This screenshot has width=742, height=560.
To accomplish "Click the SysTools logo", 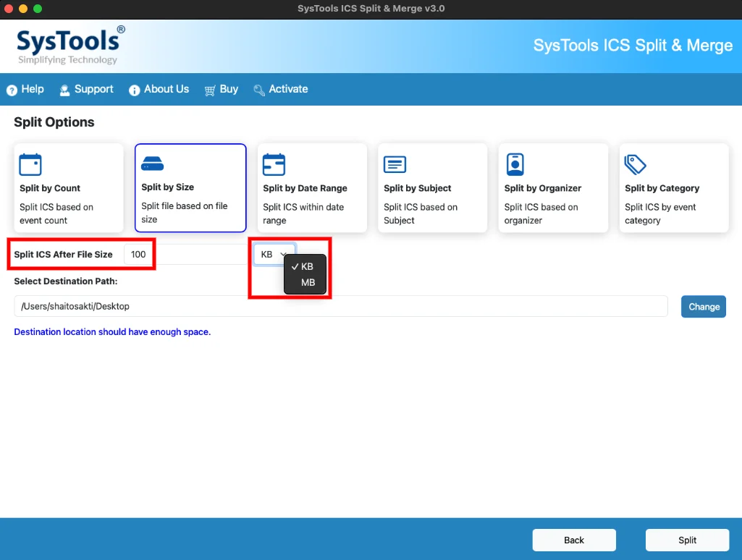I will 71,46.
